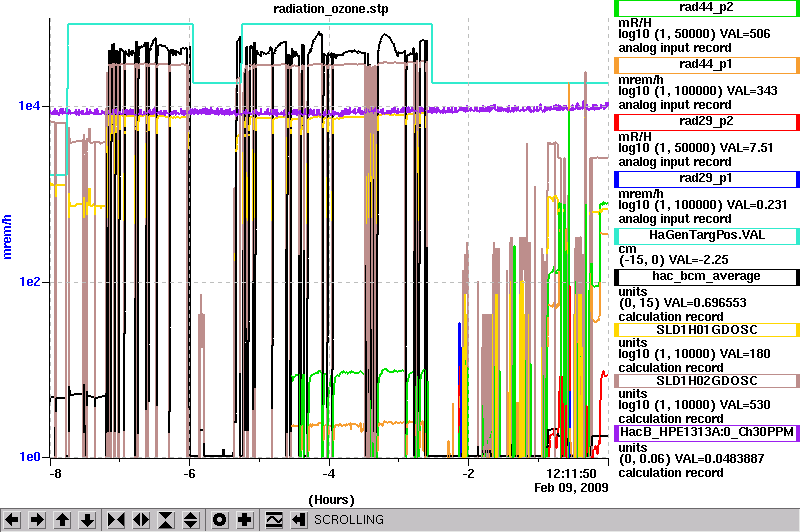Image resolution: width=800 pixels, height=532 pixels.
Task: Click the mrem/h vertical axis label
Action: tap(7, 237)
